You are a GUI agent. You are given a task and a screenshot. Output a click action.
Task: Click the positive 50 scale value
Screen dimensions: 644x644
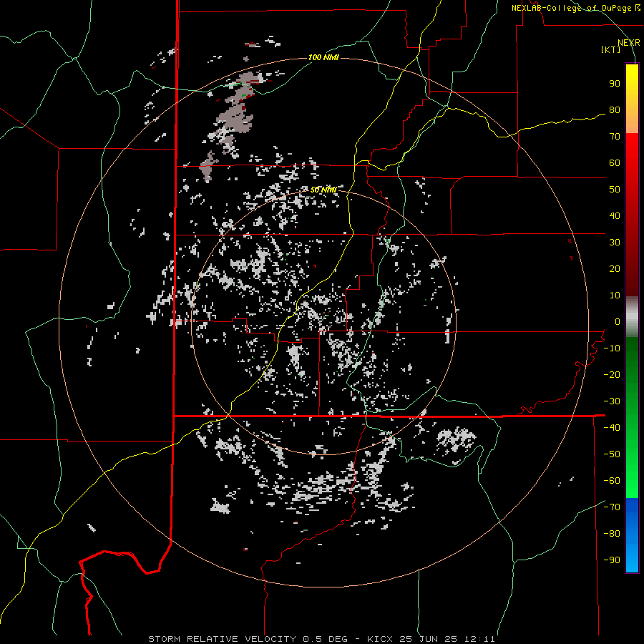click(615, 190)
